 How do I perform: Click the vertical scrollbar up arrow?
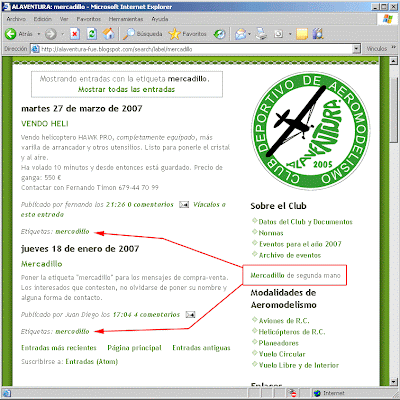(393, 61)
